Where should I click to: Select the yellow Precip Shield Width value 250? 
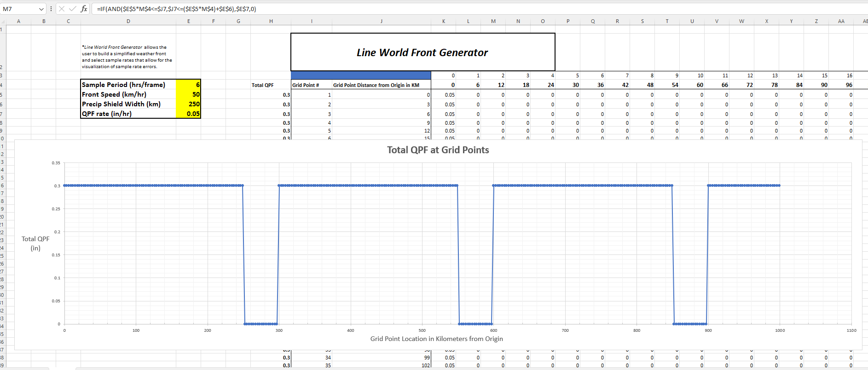[x=188, y=104]
